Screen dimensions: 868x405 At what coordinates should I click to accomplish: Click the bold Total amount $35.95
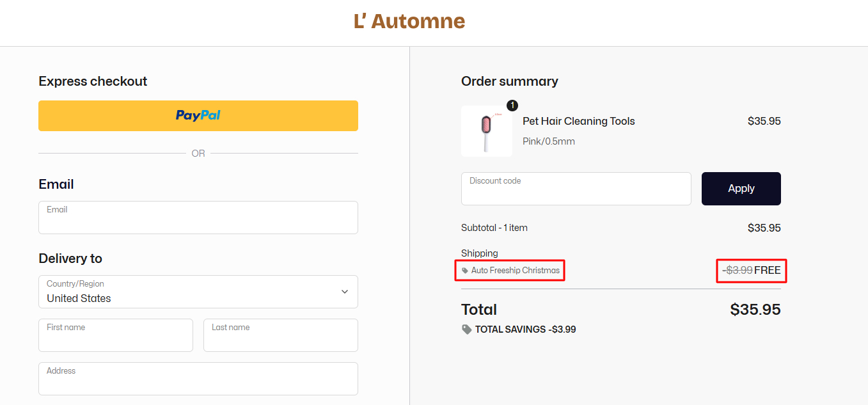(x=755, y=310)
